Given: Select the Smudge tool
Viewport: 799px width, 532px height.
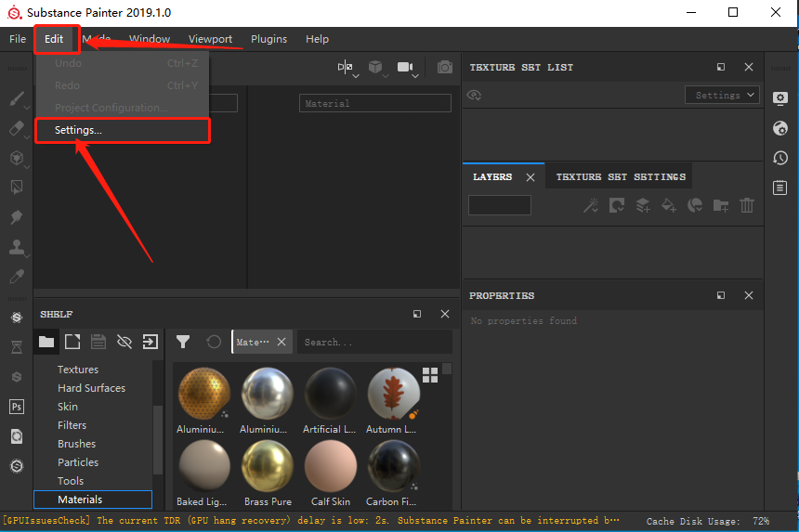Looking at the screenshot, I should click(x=17, y=217).
